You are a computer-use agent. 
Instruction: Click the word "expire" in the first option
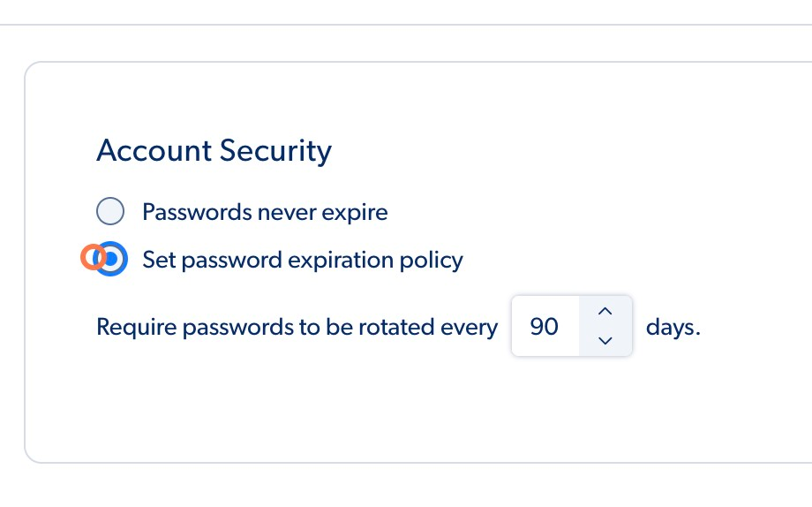[x=355, y=213]
